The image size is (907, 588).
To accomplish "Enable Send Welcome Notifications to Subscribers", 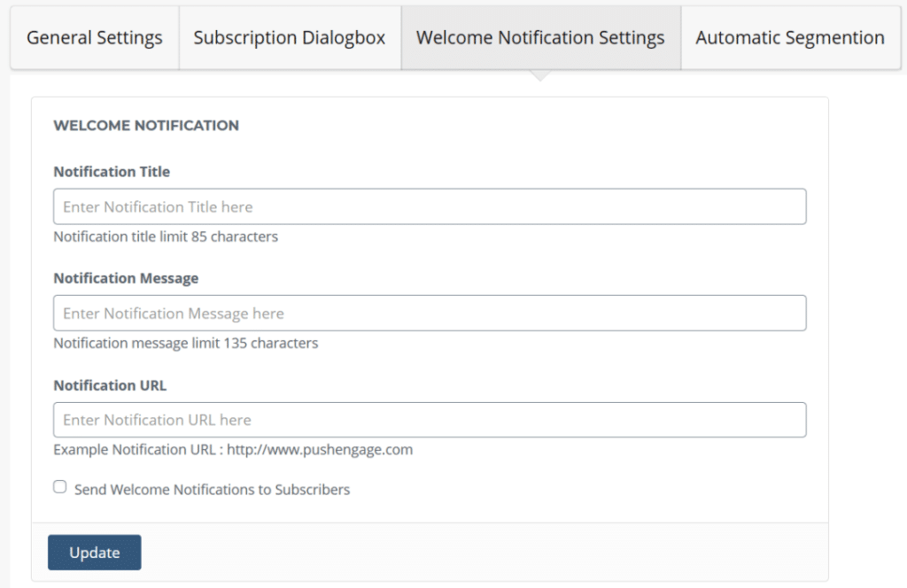I will [x=59, y=485].
